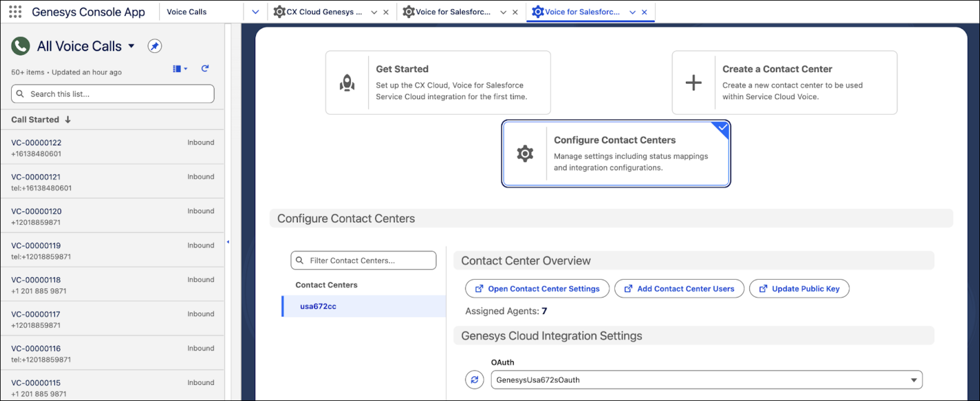Open voice call VC-00000122
Viewport: 980px width, 401px height.
(36, 143)
